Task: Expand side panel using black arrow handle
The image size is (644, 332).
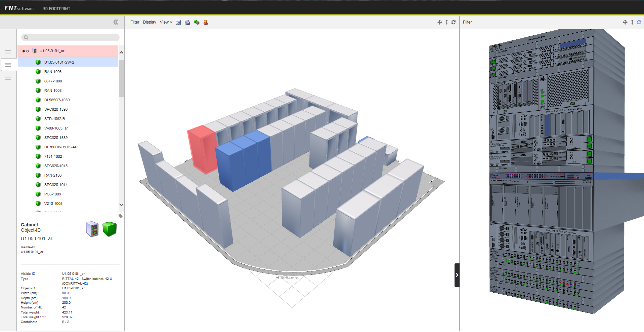Action: point(457,275)
